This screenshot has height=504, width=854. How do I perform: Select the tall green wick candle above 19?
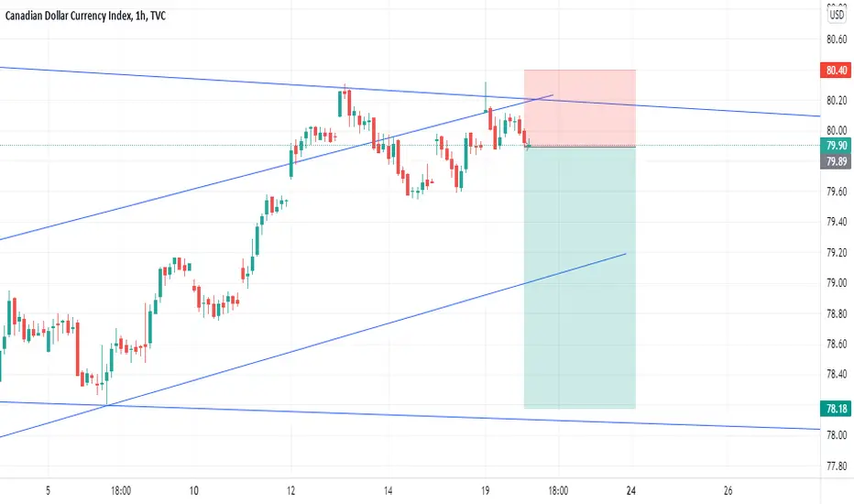[486, 97]
